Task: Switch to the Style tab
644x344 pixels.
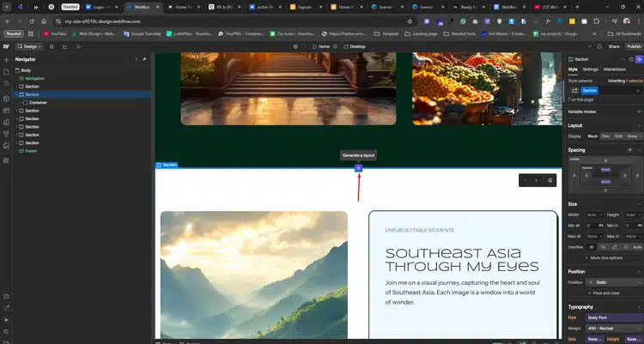Action: coord(573,69)
